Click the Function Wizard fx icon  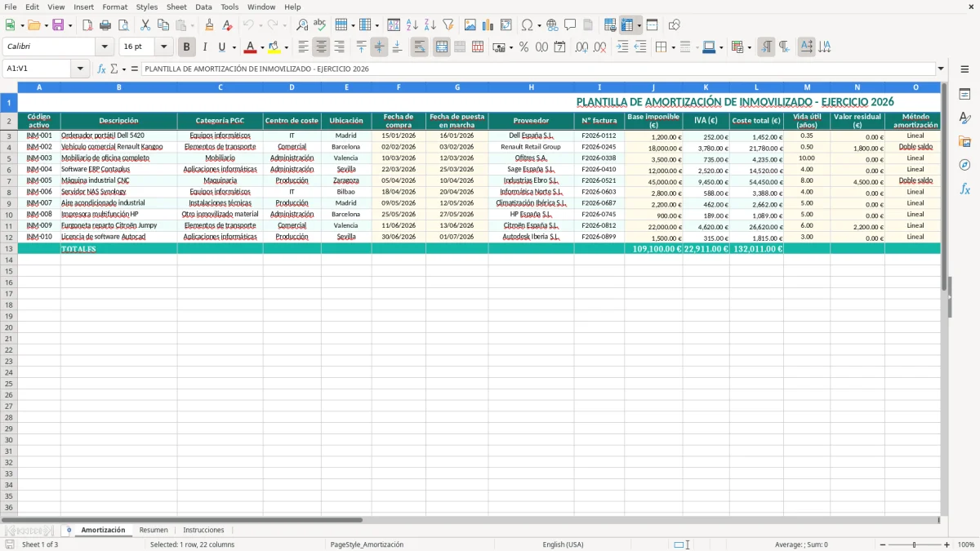pyautogui.click(x=101, y=69)
